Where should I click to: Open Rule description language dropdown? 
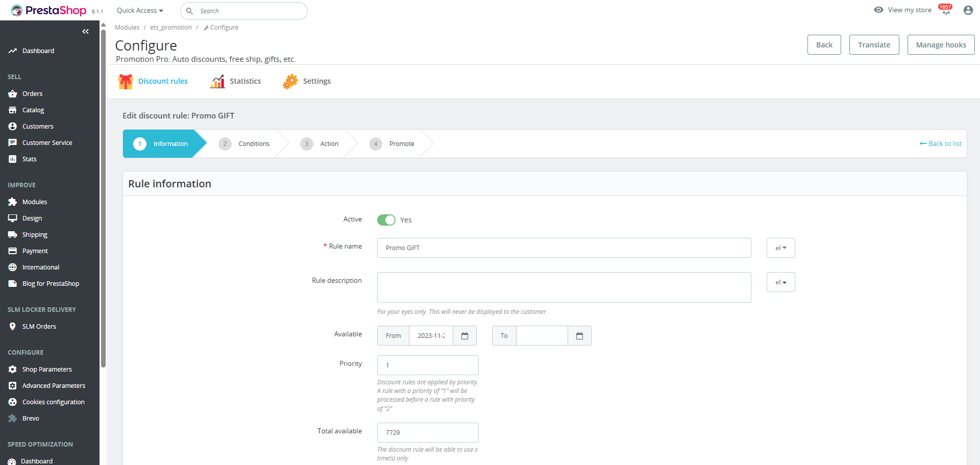780,282
